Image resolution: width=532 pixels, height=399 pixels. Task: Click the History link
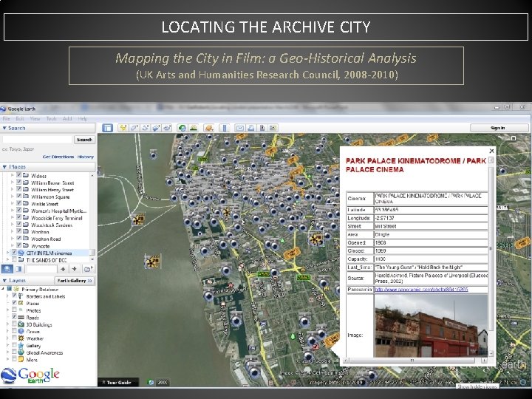pos(86,157)
